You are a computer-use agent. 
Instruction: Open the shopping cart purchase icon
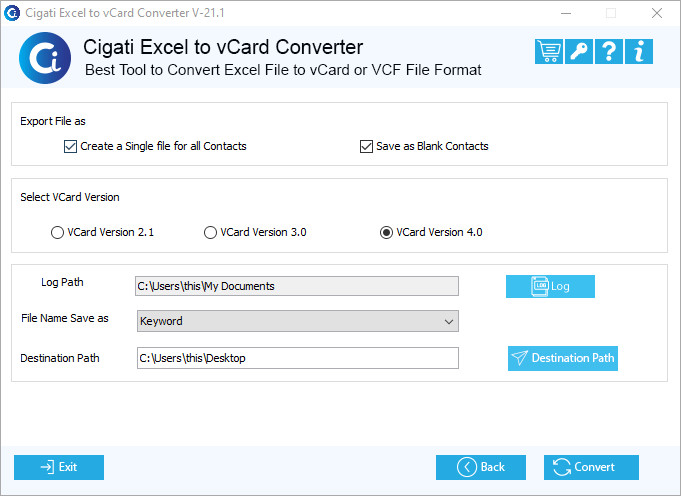[549, 52]
